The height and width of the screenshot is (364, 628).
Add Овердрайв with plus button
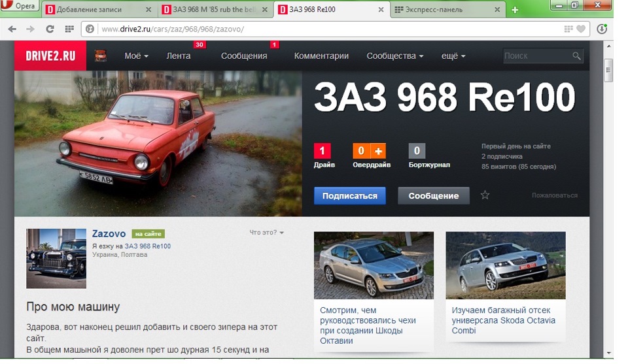378,151
